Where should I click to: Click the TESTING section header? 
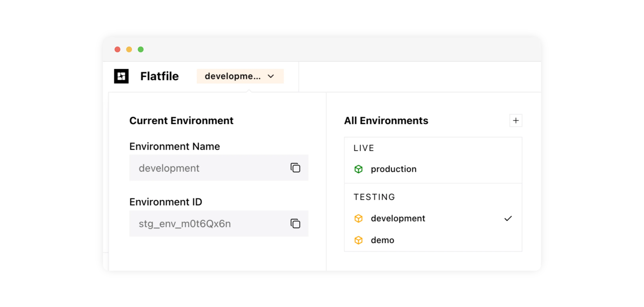click(x=374, y=197)
